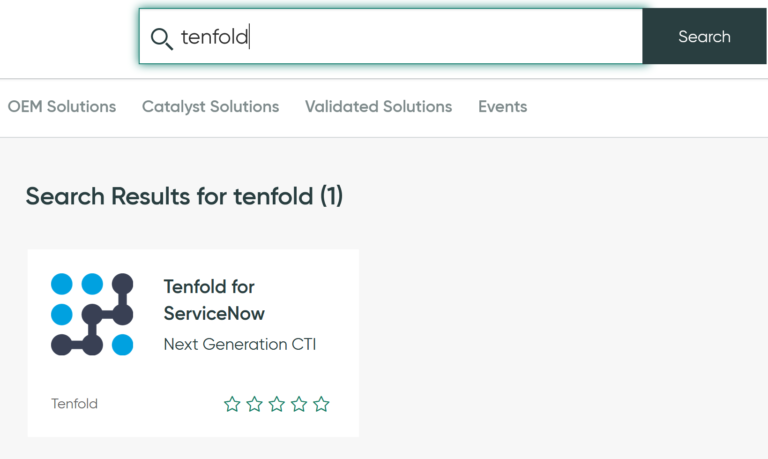Select the first rating star
The width and height of the screenshot is (768, 459).
click(232, 404)
